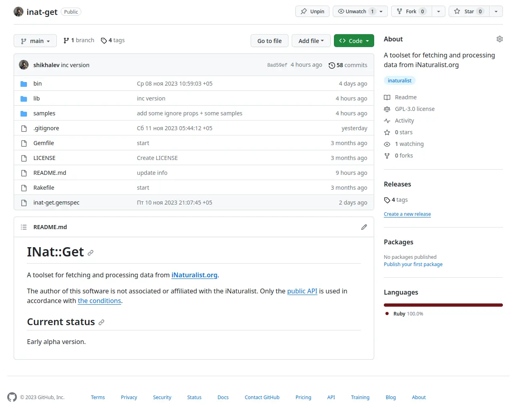This screenshot has height=420, width=517.
Task: Open Status in the footer
Action: [194, 397]
